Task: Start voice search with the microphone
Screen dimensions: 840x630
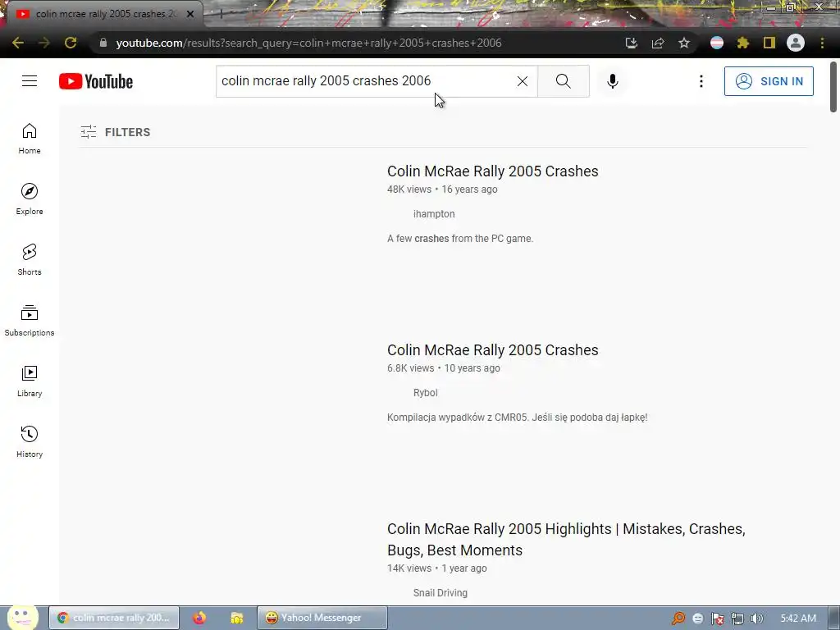Action: [x=612, y=81]
